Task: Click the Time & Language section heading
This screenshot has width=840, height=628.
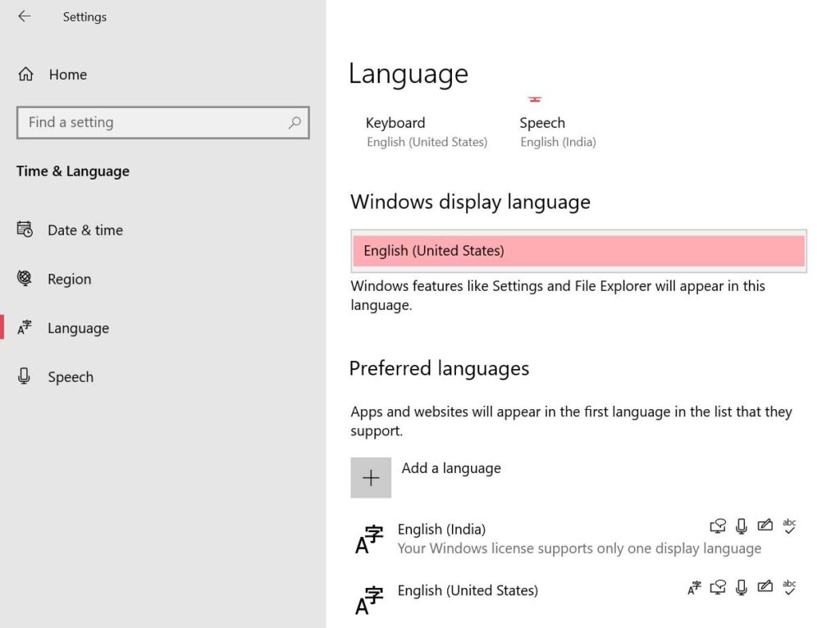Action: tap(73, 171)
